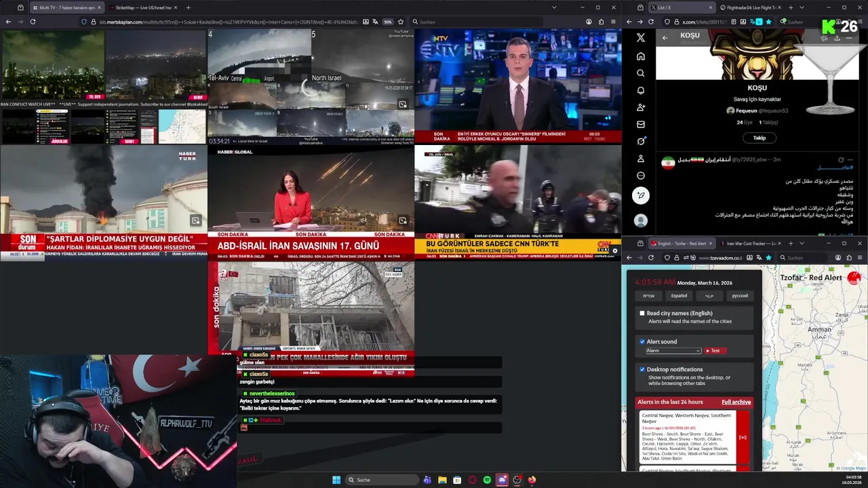Open new tab in X browser window
The width and height of the screenshot is (868, 488).
[791, 7]
